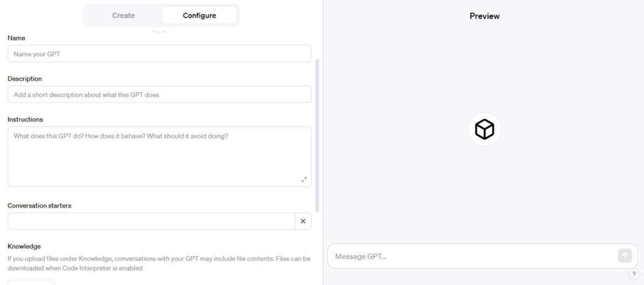Expand the Instructions editor with arrows icon
This screenshot has height=285, width=644.
tap(304, 179)
